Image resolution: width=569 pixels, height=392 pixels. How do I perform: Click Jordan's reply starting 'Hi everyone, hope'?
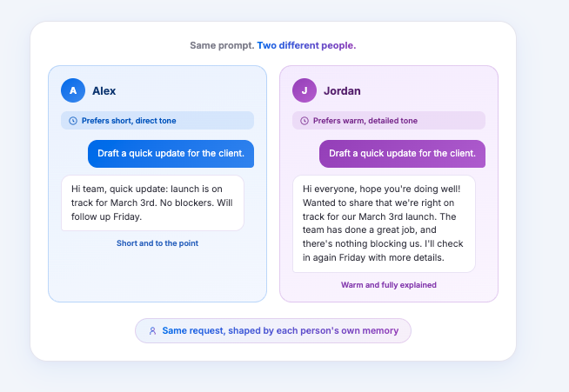click(384, 223)
